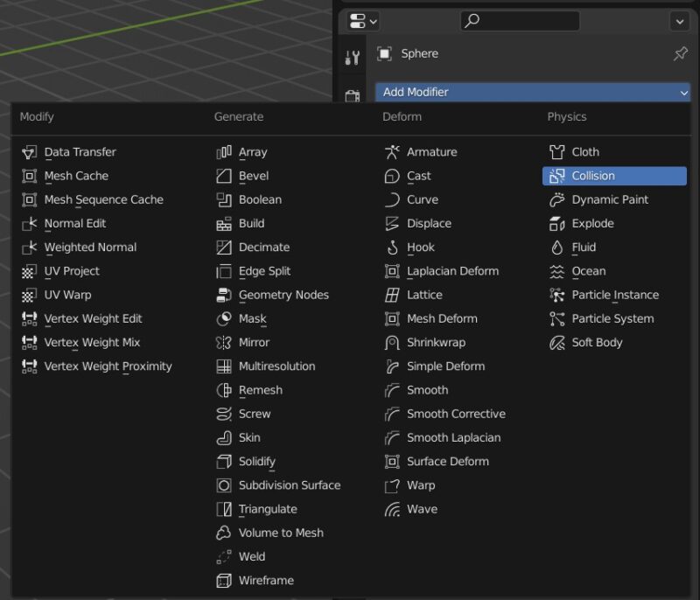Open the editor type dropdown arrow
The width and height of the screenshot is (700, 600).
[374, 20]
